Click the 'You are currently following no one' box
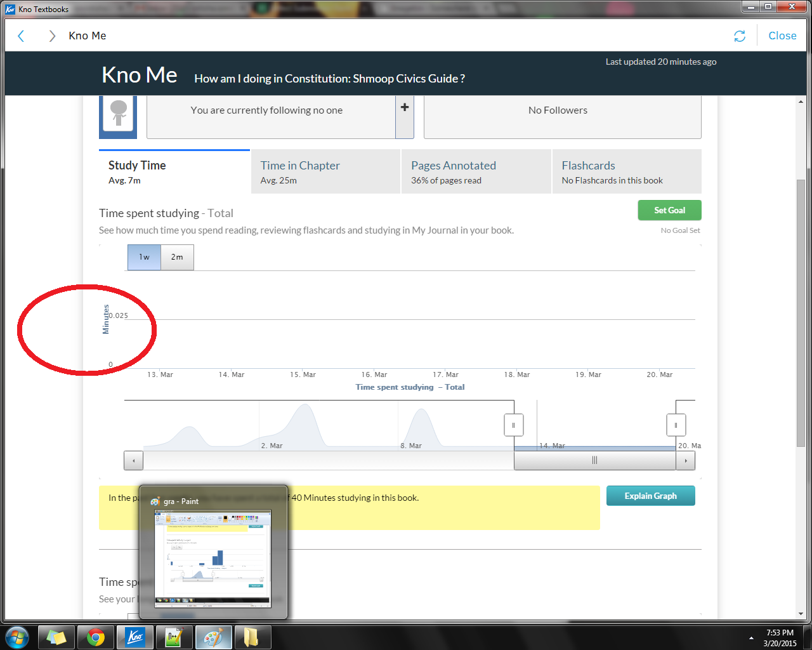812x650 pixels. click(271, 117)
